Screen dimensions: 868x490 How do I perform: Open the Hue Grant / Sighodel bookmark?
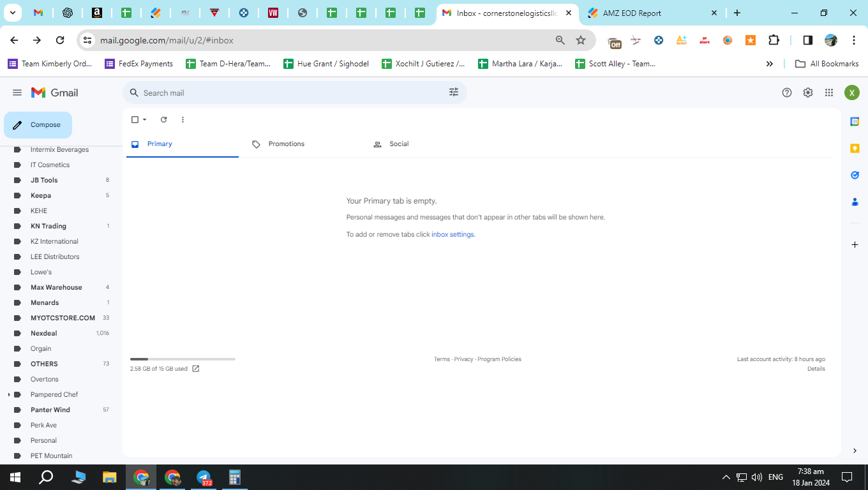pos(326,64)
